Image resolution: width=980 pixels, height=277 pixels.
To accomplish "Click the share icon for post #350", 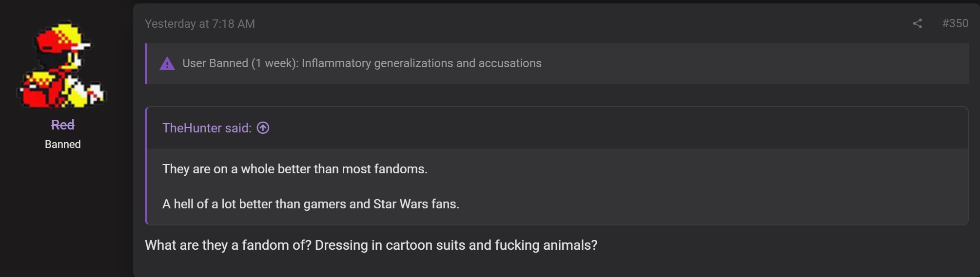I will pos(917,23).
